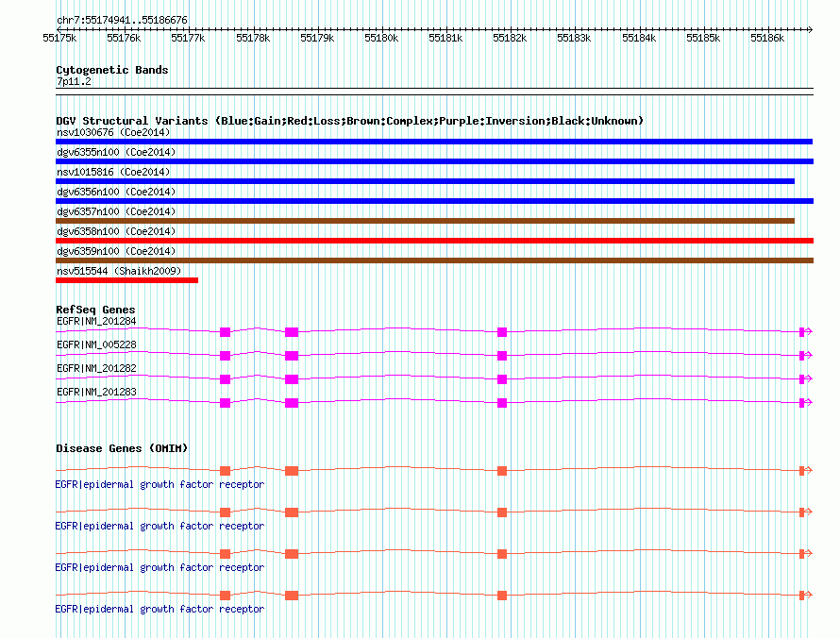Click the blue gain bar under dgv6356n100
Screen dimensions: 840x638
coord(434,201)
